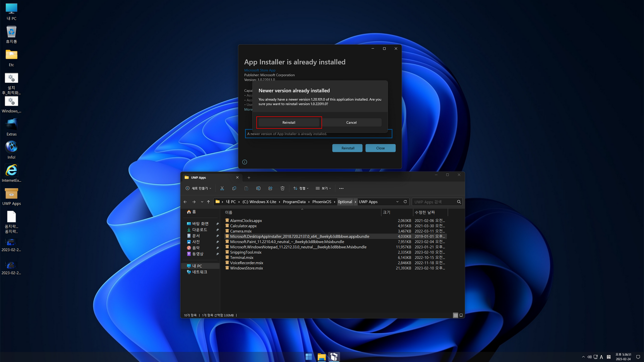
Task: Go back with the Explorer back arrow
Action: coord(185,202)
